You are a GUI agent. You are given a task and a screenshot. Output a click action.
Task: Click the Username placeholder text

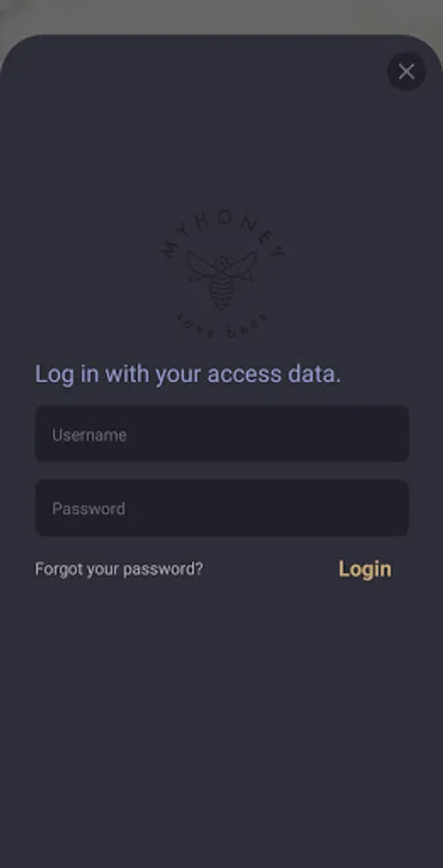coord(89,435)
